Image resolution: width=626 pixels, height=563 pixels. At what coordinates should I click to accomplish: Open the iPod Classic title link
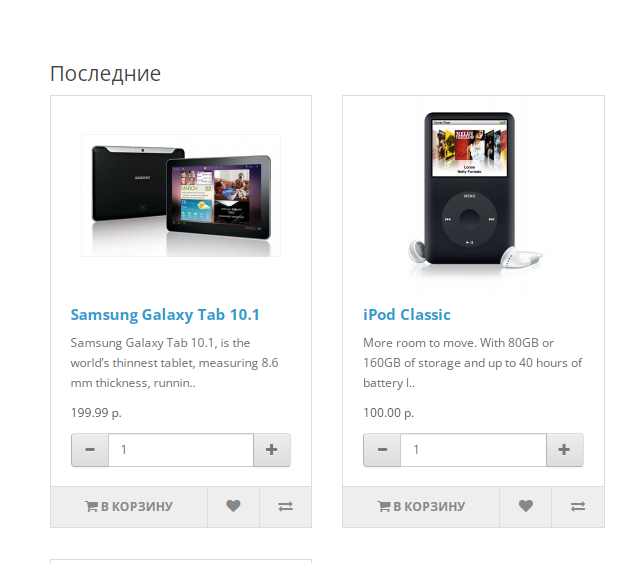click(407, 315)
